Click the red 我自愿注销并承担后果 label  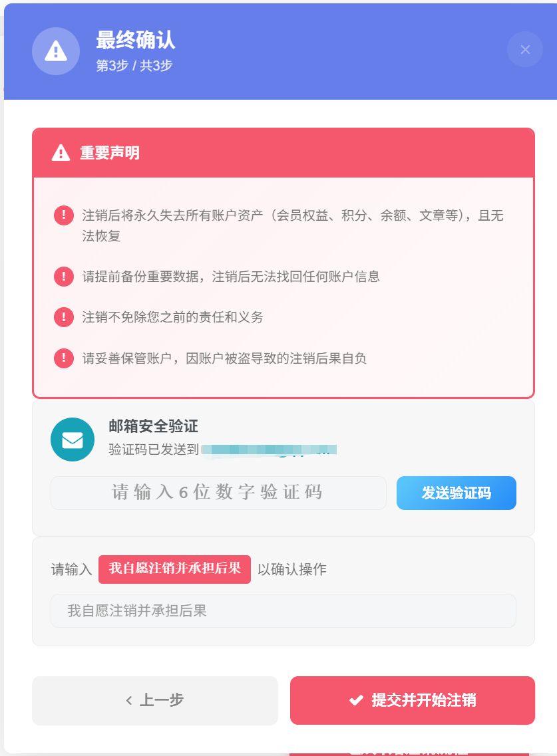click(174, 569)
